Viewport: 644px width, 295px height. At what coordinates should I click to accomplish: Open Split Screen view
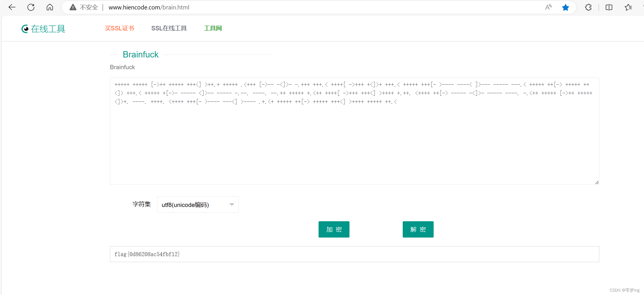coord(609,7)
